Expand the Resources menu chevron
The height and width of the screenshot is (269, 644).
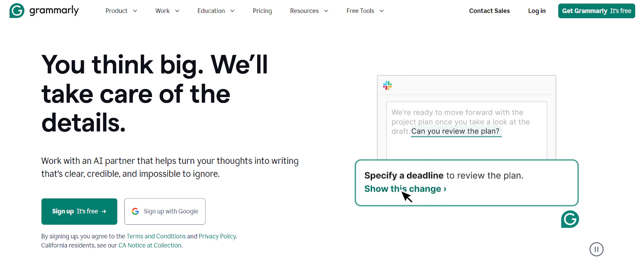[x=326, y=11]
